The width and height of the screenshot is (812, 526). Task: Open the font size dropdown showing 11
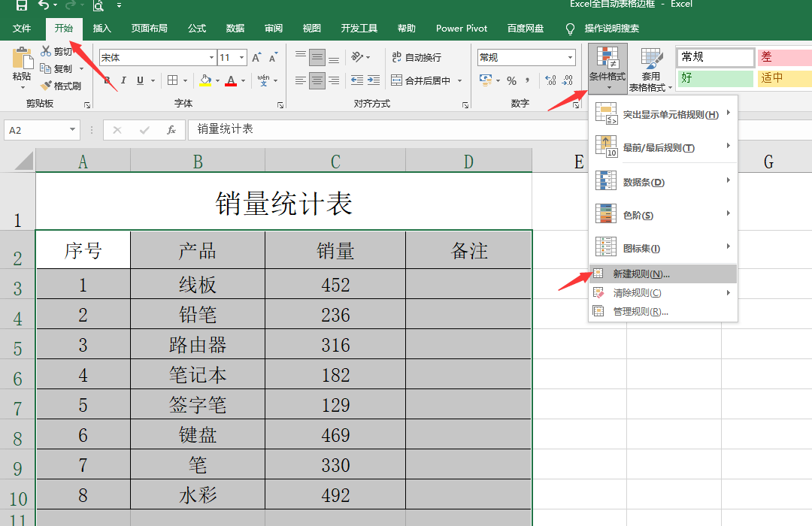[x=242, y=57]
